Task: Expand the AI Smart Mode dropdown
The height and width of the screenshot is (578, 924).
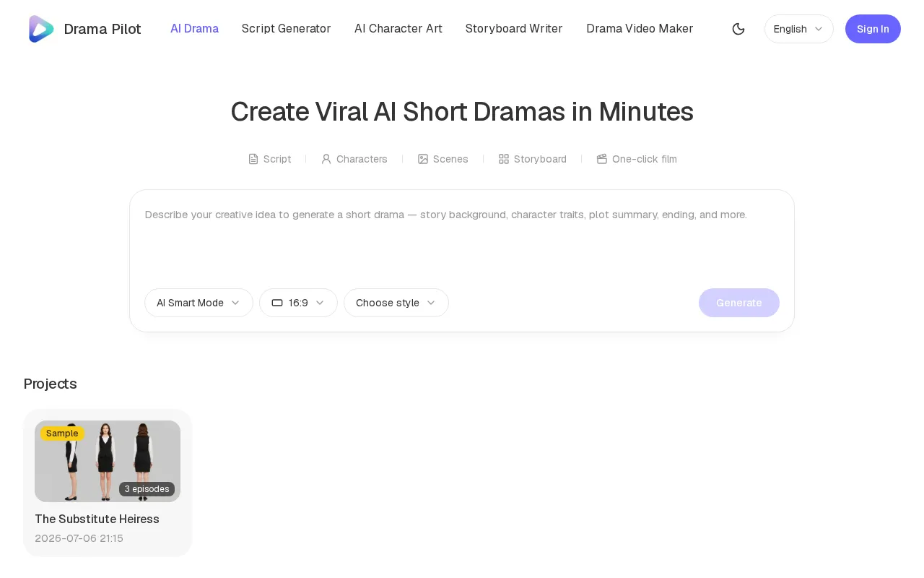Action: (199, 303)
